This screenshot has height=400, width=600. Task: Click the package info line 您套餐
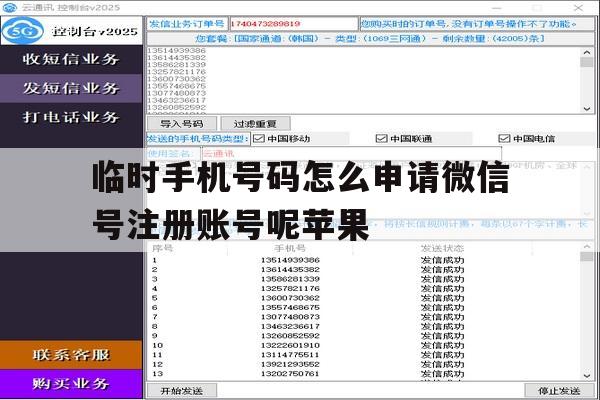pos(370,39)
